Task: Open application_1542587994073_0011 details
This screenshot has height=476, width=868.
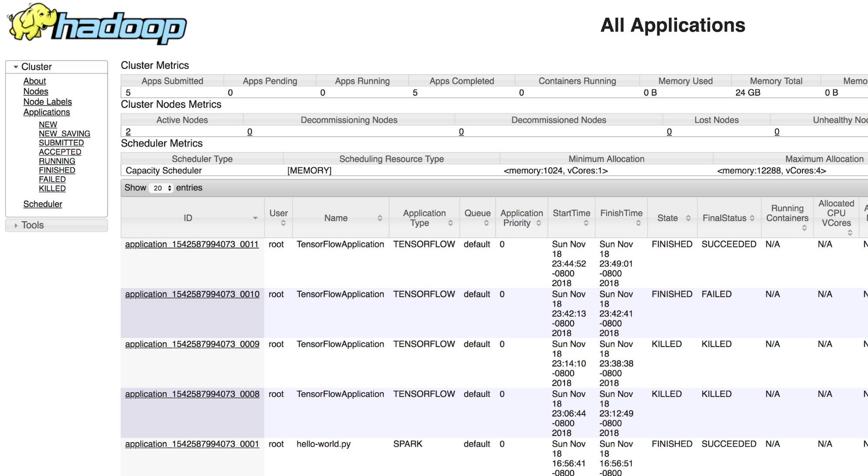Action: pyautogui.click(x=192, y=245)
